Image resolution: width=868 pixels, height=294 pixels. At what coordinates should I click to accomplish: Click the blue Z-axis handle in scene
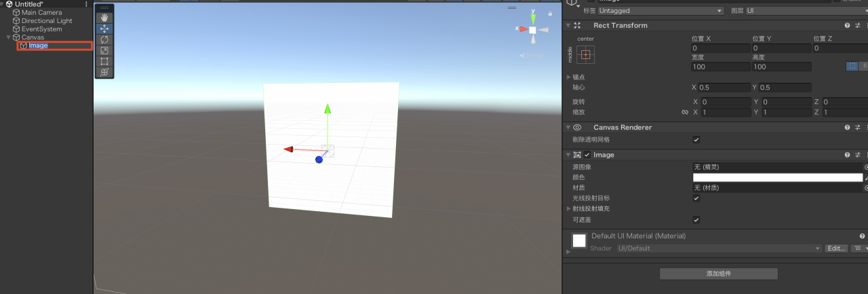pos(319,159)
